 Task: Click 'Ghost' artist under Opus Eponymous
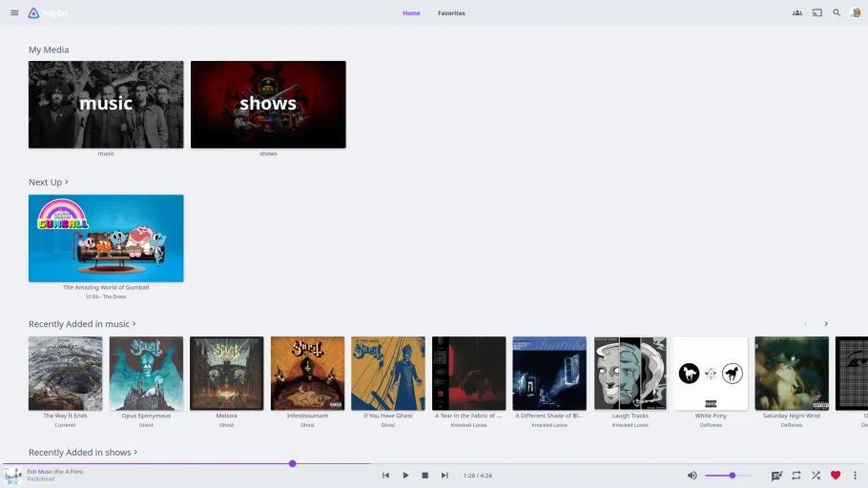(x=146, y=425)
